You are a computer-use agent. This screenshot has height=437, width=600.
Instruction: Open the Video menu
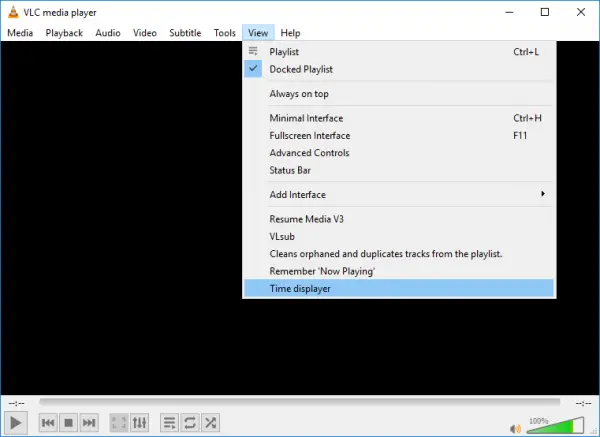click(145, 33)
